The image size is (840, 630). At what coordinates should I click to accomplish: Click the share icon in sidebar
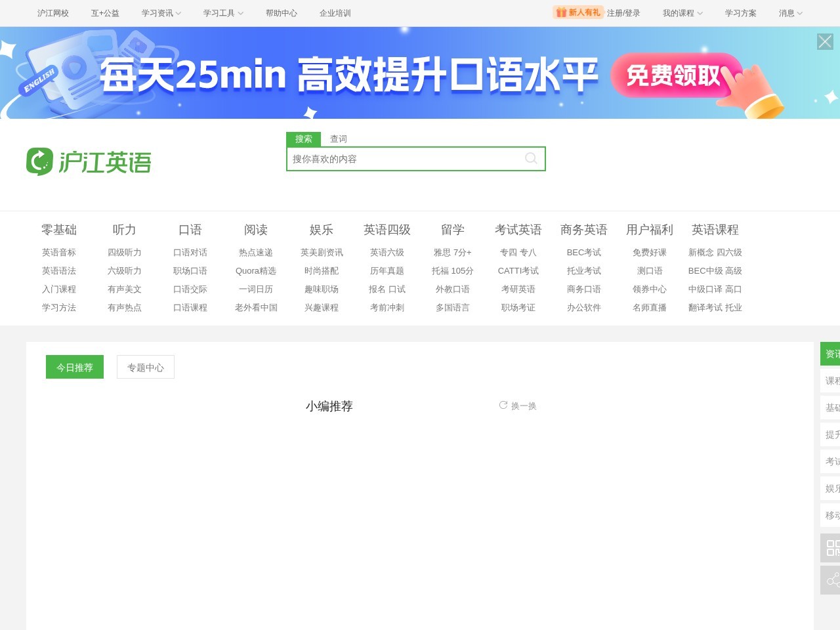(x=832, y=580)
